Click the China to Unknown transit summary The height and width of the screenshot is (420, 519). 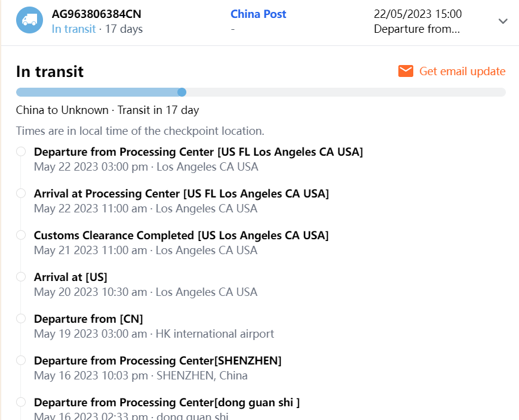tap(108, 110)
